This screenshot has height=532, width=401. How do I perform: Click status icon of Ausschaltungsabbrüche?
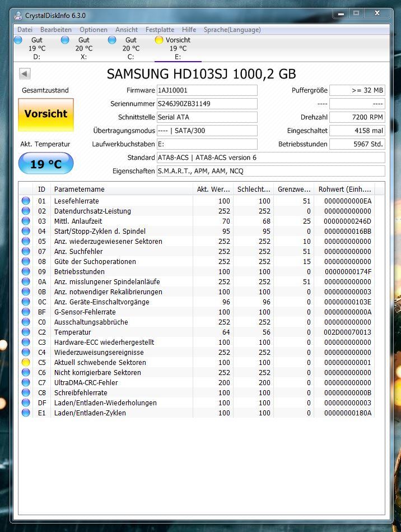26,322
